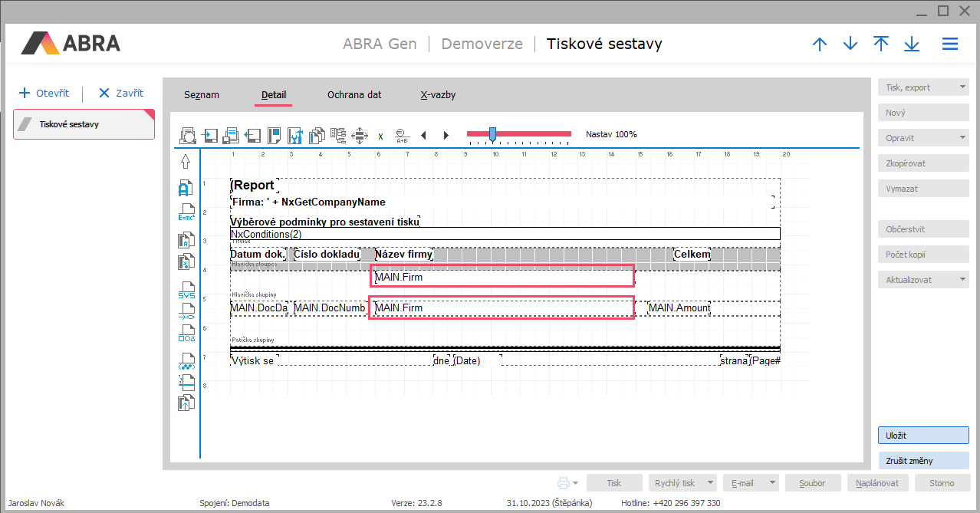Click the Občerstvit button
The width and height of the screenshot is (980, 513).
923,229
